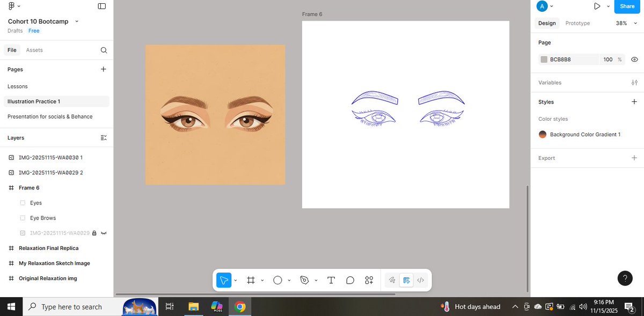
Task: Switch to the Prototype tab
Action: [x=577, y=23]
